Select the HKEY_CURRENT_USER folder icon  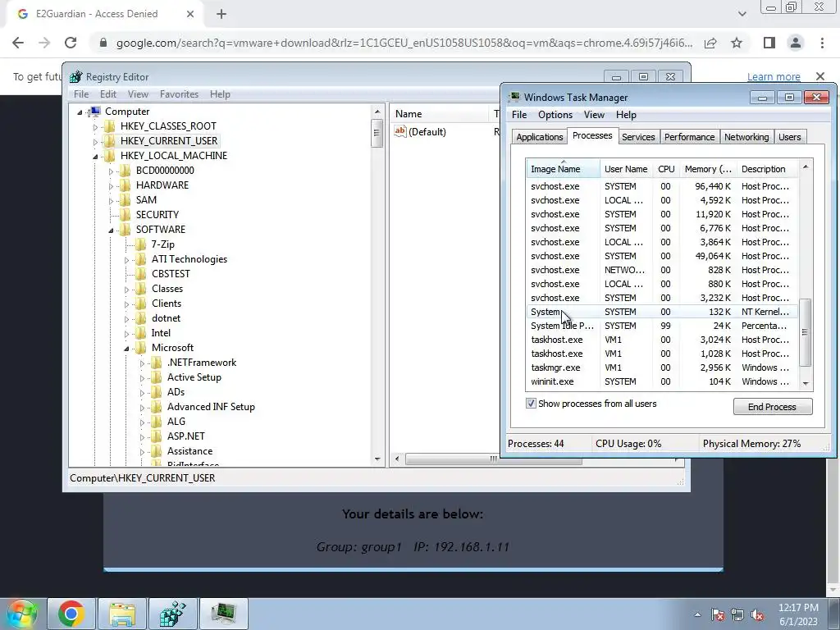pos(109,141)
